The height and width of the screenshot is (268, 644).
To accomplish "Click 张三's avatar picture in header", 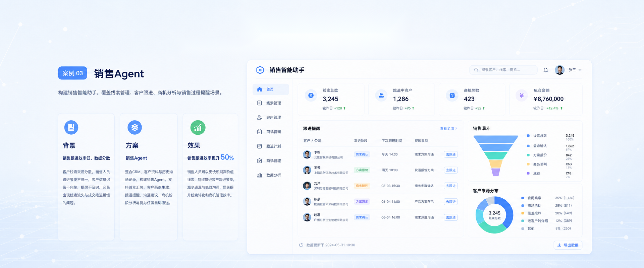I will (x=559, y=70).
